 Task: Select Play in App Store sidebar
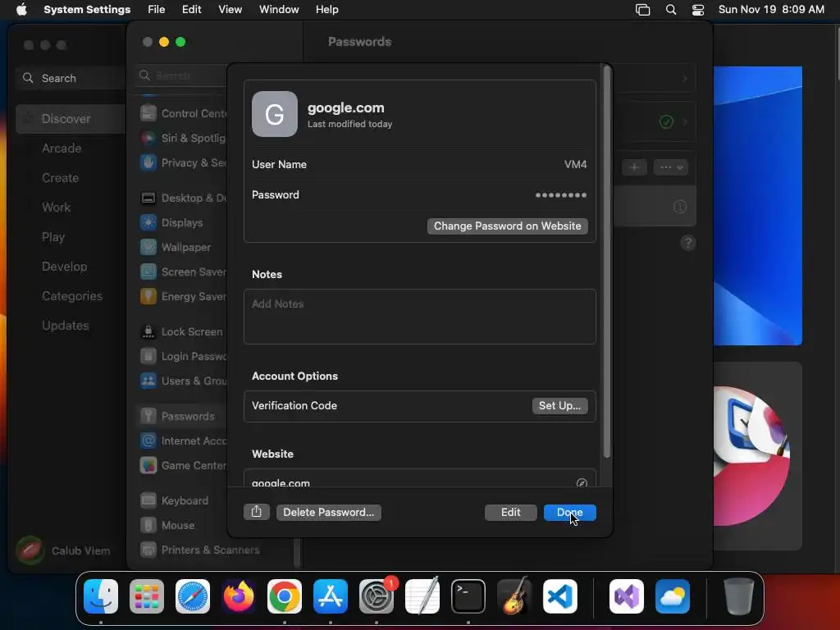53,237
